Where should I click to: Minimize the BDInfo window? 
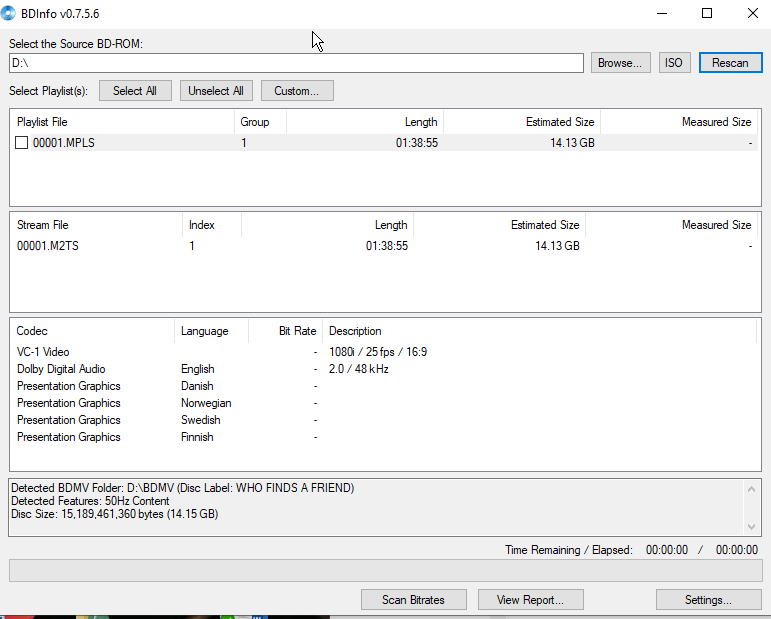[662, 13]
